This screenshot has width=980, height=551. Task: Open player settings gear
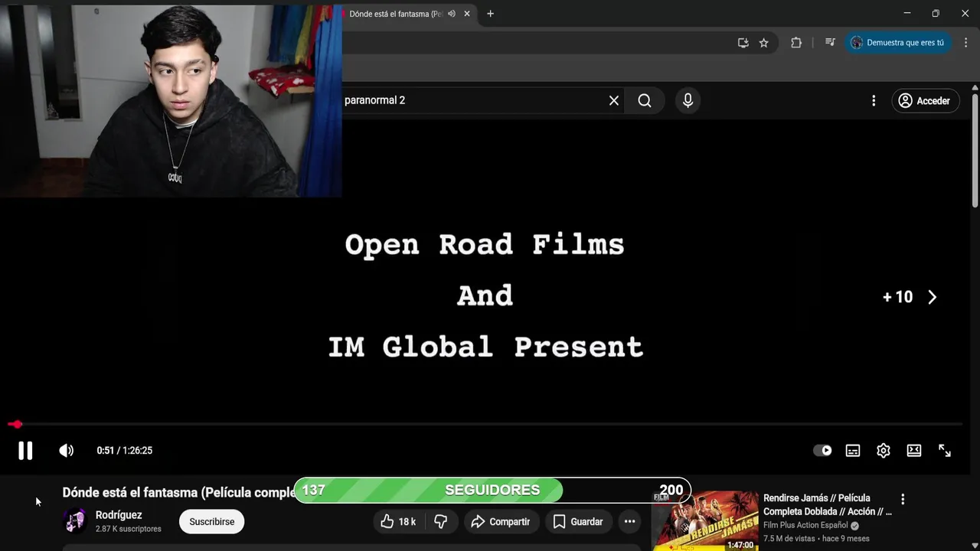coord(884,451)
